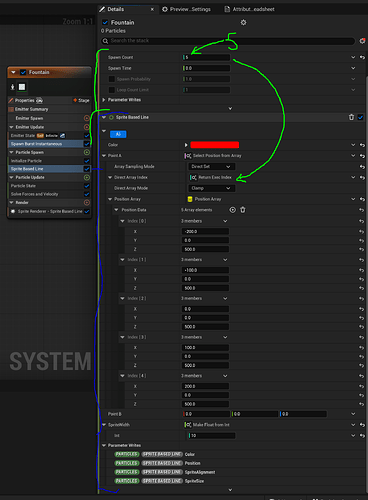The image size is (368, 500).
Task: Reset the Direct Array Index value
Action: point(362,177)
